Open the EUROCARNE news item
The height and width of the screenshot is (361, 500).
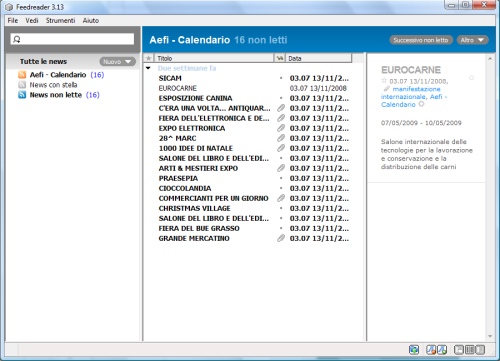tap(178, 88)
